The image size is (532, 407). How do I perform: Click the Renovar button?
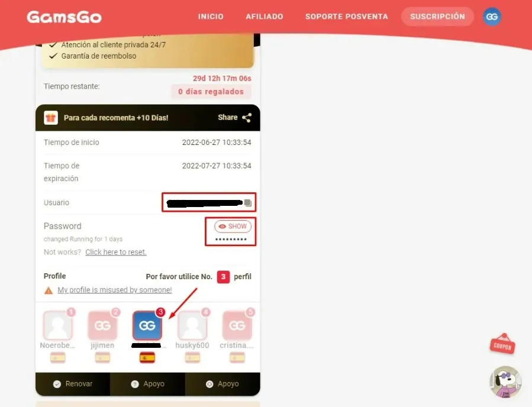coord(73,384)
